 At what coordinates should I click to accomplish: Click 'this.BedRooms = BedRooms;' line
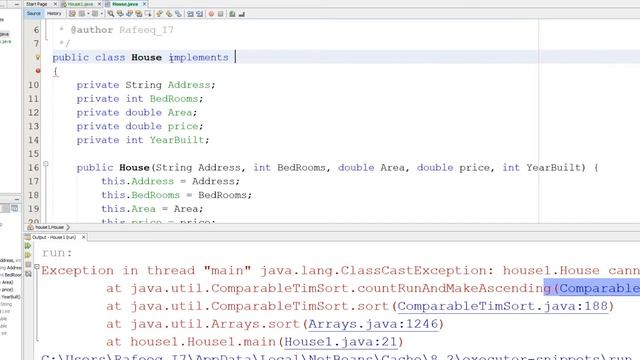tap(176, 195)
